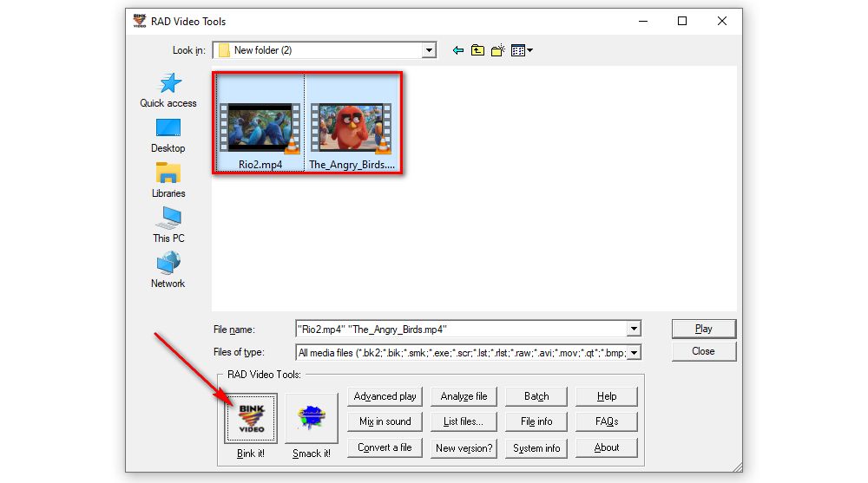Screen dimensions: 868x483
Task: Click the System info button
Action: [x=536, y=447]
